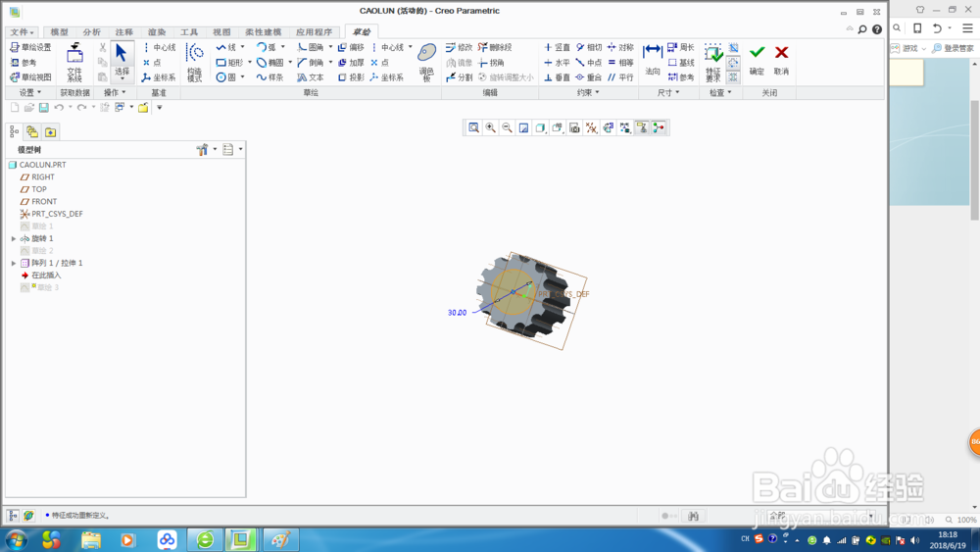Image resolution: width=980 pixels, height=552 pixels.
Task: Expand the 阵列 1 / 拉伸 1 node
Action: point(14,263)
